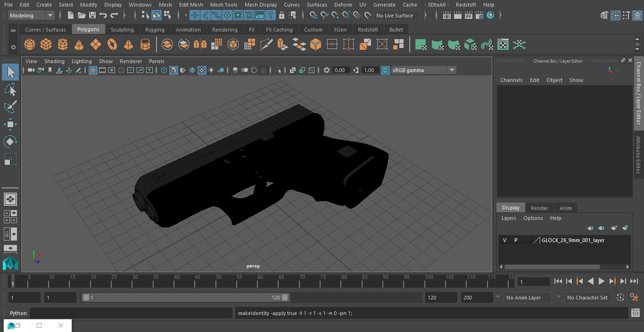Create a polygon pyramid from the shelf
644x332 pixels.
(128, 45)
